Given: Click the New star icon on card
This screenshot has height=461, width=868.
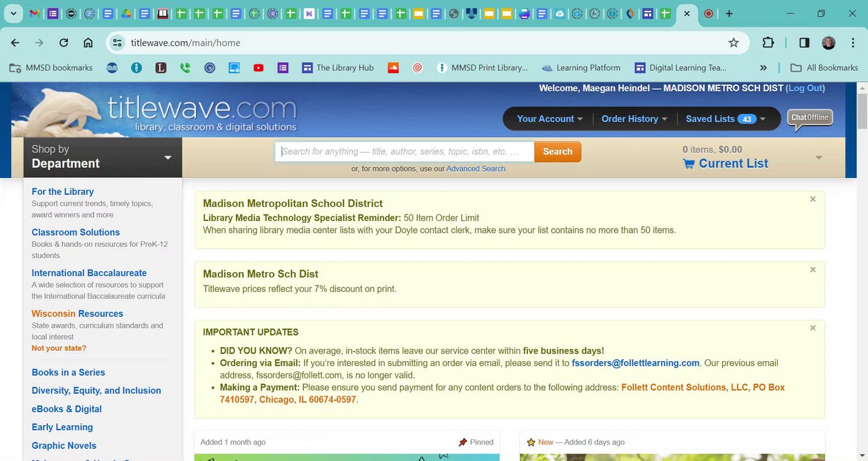Looking at the screenshot, I should [530, 442].
